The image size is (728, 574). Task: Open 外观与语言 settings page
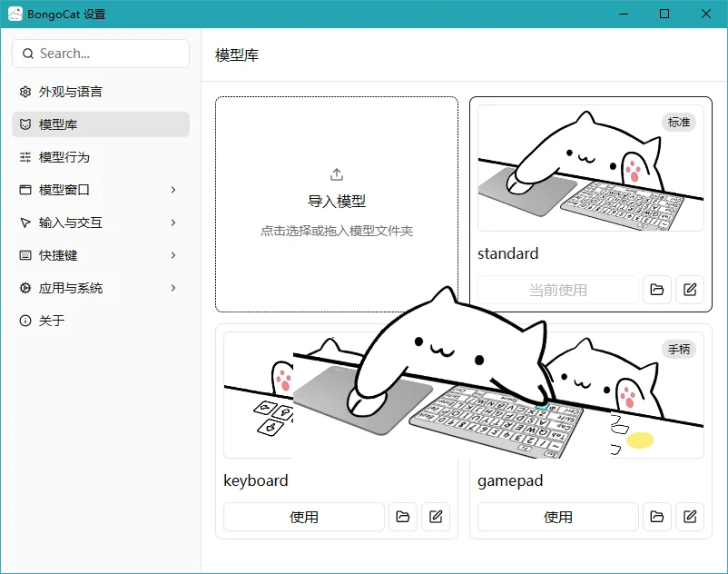[101, 92]
